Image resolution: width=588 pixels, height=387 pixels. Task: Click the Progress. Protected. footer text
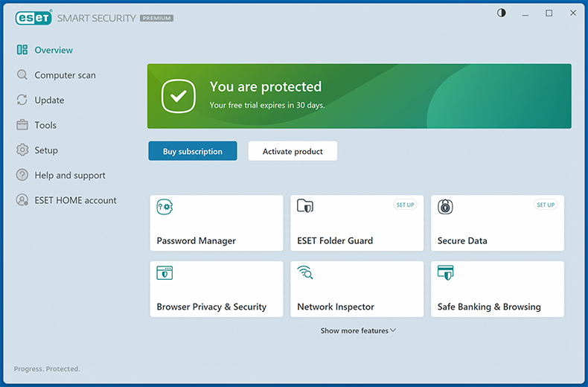tap(47, 368)
